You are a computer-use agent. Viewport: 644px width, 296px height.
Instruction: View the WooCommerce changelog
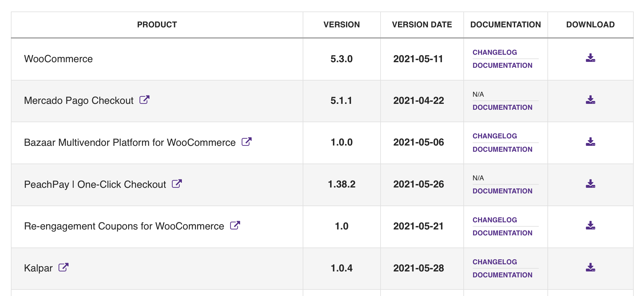tap(495, 52)
